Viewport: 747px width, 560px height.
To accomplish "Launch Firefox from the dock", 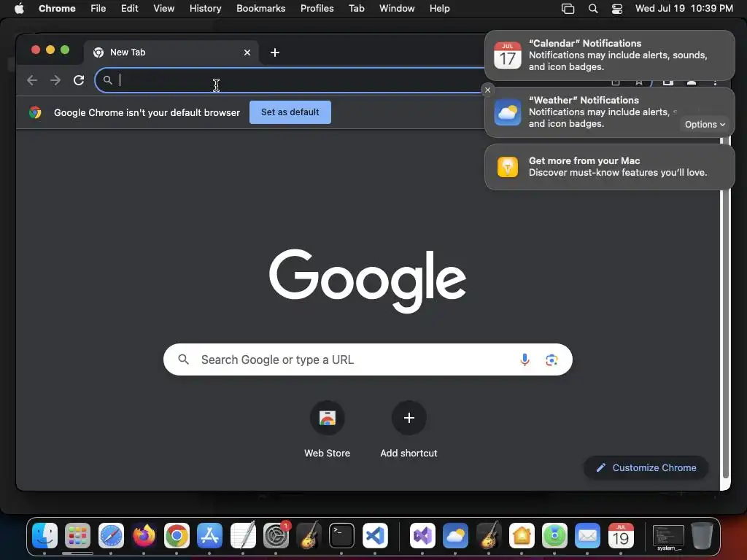I will 144,536.
